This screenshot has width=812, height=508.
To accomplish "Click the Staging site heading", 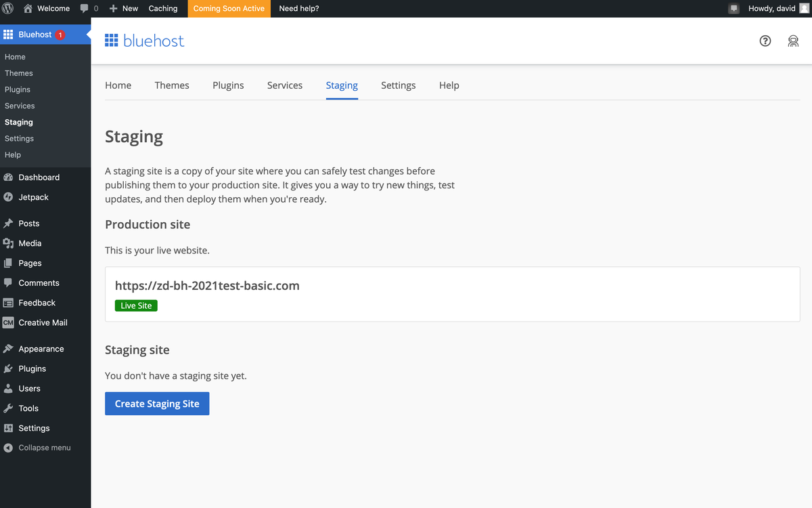I will (x=137, y=350).
